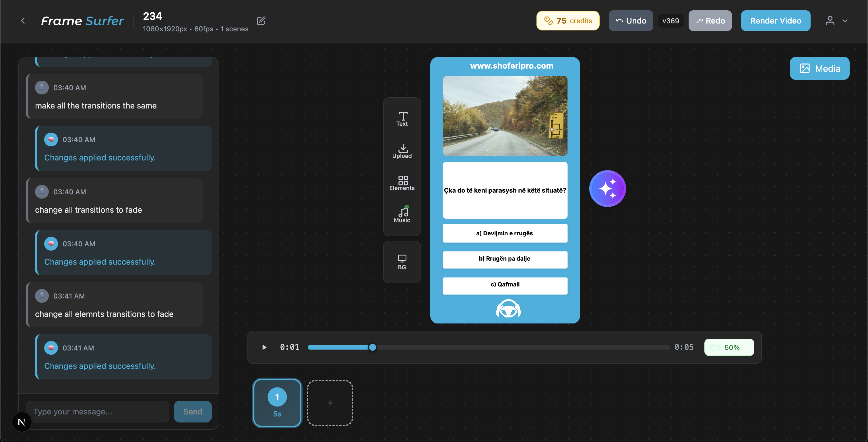Viewport: 868px width, 442px height.
Task: Click the Next.js N badge icon
Action: coord(22,421)
